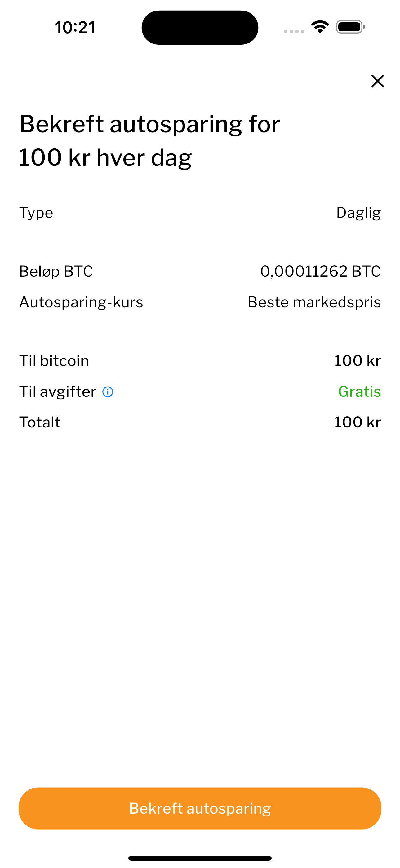Tap the Totalt label
The width and height of the screenshot is (400, 868).
click(x=40, y=422)
